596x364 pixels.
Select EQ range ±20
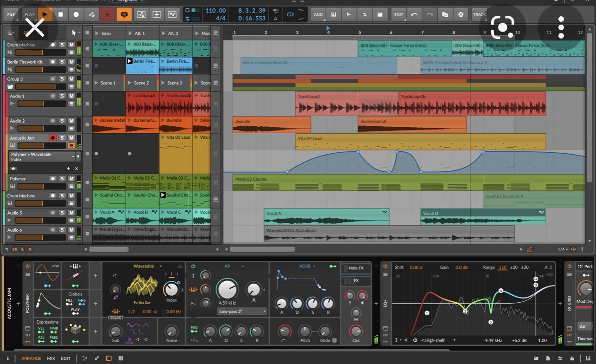[513, 267]
